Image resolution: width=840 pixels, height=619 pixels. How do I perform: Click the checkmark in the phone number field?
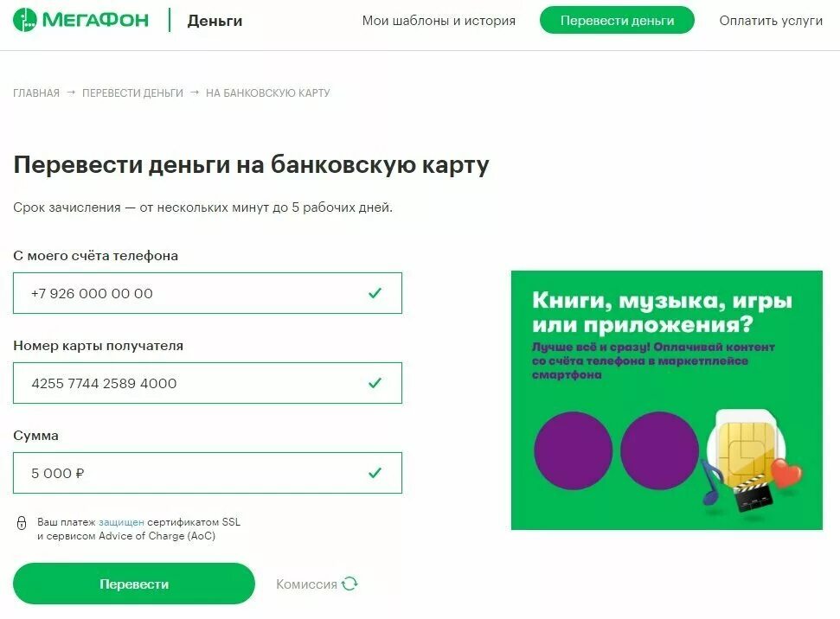[375, 293]
